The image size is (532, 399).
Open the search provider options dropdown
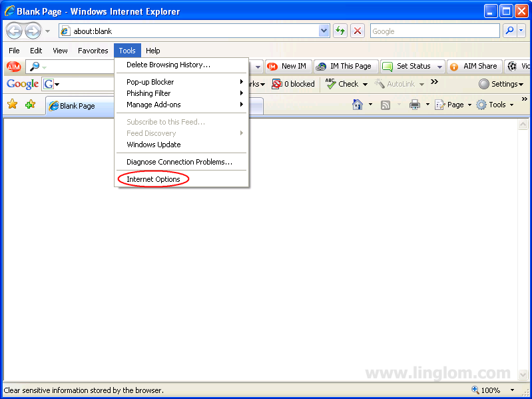(x=521, y=31)
